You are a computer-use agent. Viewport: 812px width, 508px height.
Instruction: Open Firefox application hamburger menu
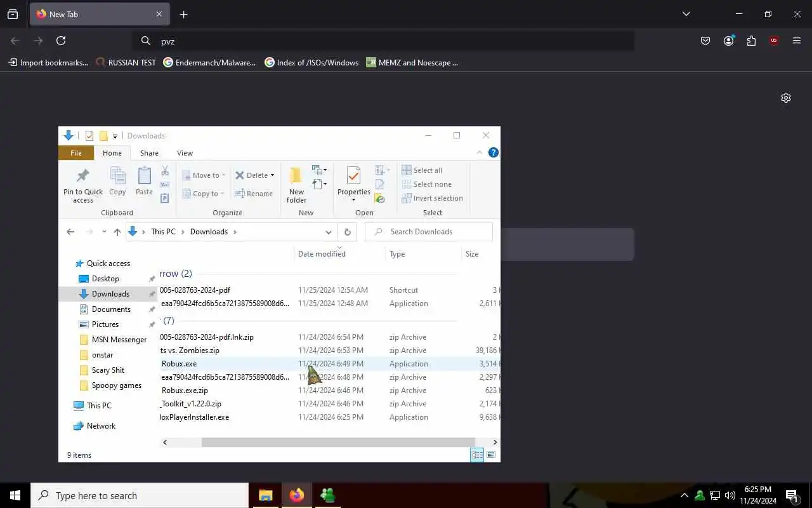click(x=797, y=41)
